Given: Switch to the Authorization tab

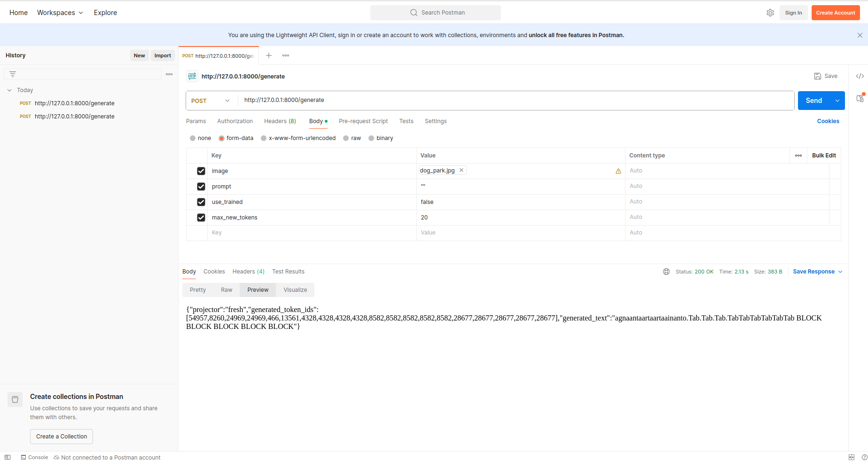Looking at the screenshot, I should [235, 121].
